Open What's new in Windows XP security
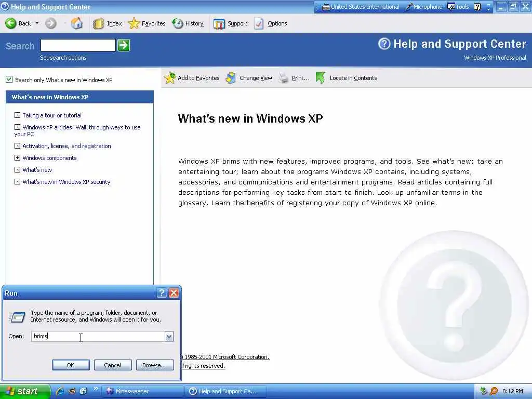Image resolution: width=532 pixels, height=399 pixels. 66,182
